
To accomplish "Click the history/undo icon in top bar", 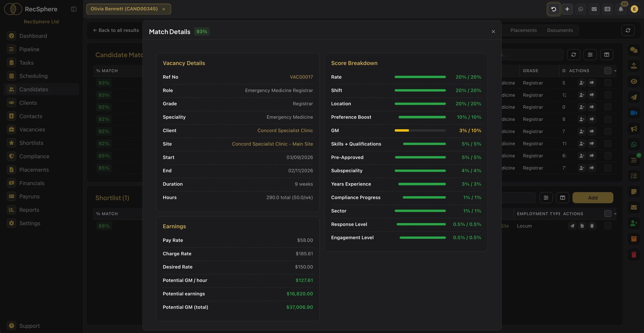I will 554,9.
